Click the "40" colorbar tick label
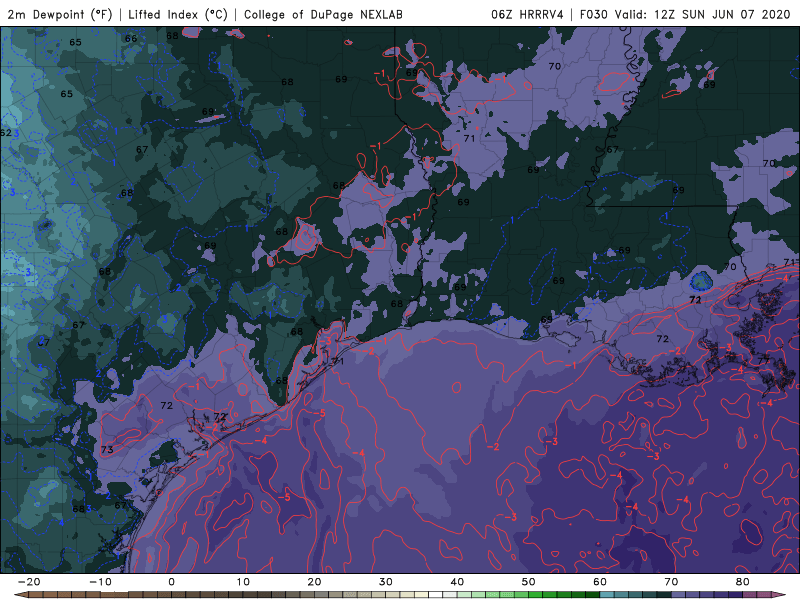800x600 pixels. coord(457,582)
